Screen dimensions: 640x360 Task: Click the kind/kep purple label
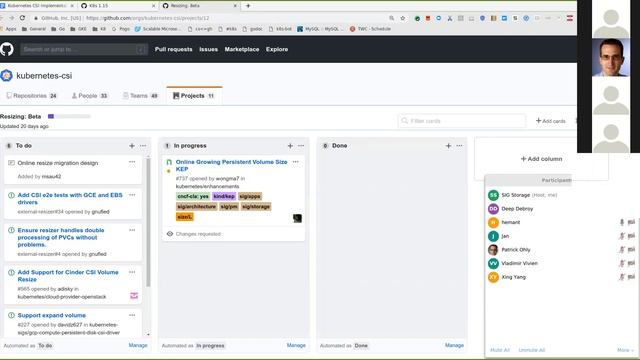coord(224,196)
